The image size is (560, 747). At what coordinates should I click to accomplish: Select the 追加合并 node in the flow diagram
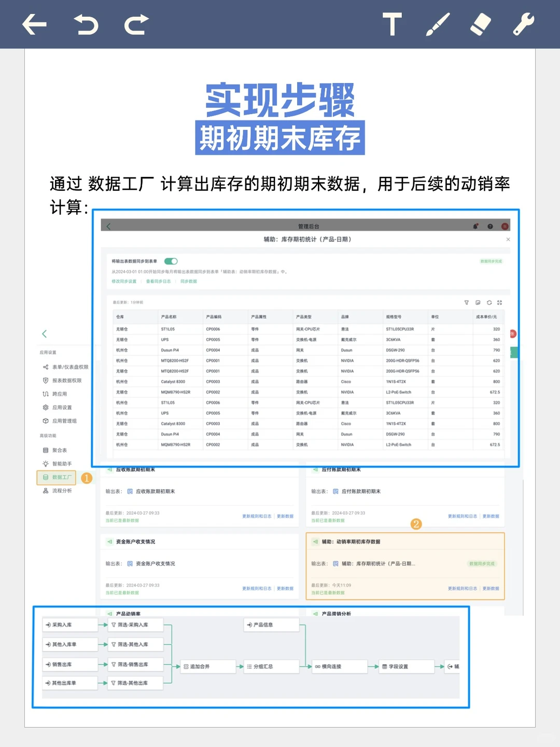[207, 666]
